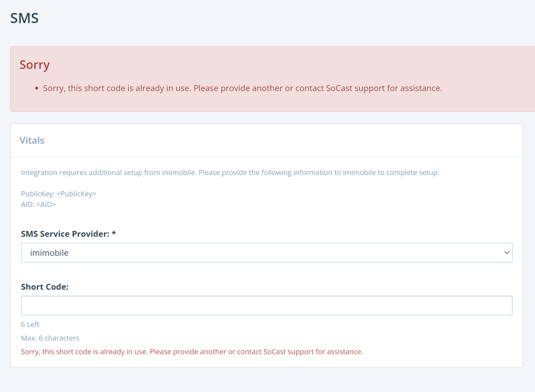Click the AID placeholder line
This screenshot has height=392, width=535.
coord(38,204)
